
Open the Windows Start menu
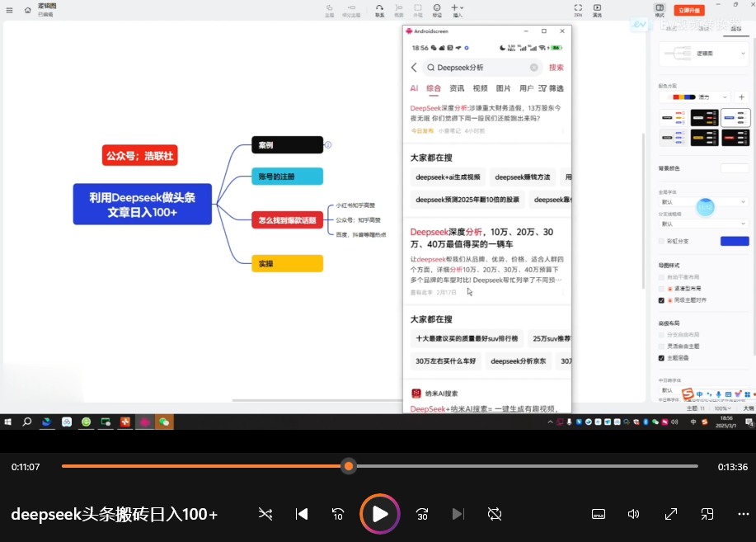[7, 422]
